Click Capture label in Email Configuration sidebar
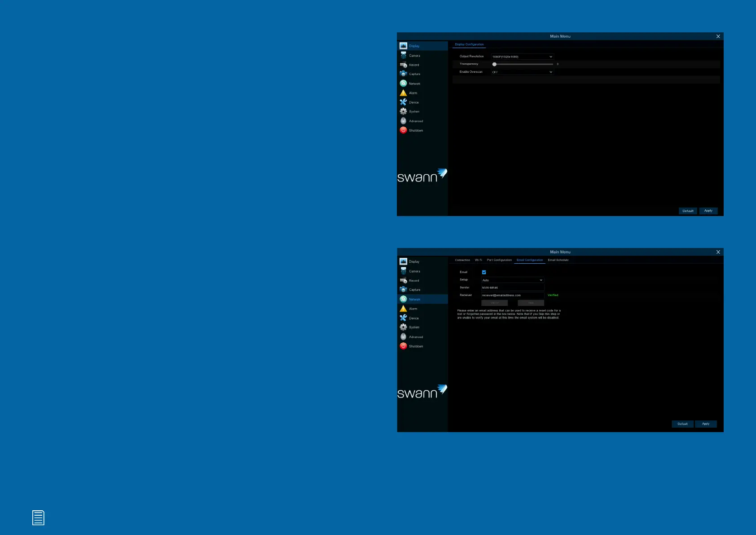 (x=414, y=290)
